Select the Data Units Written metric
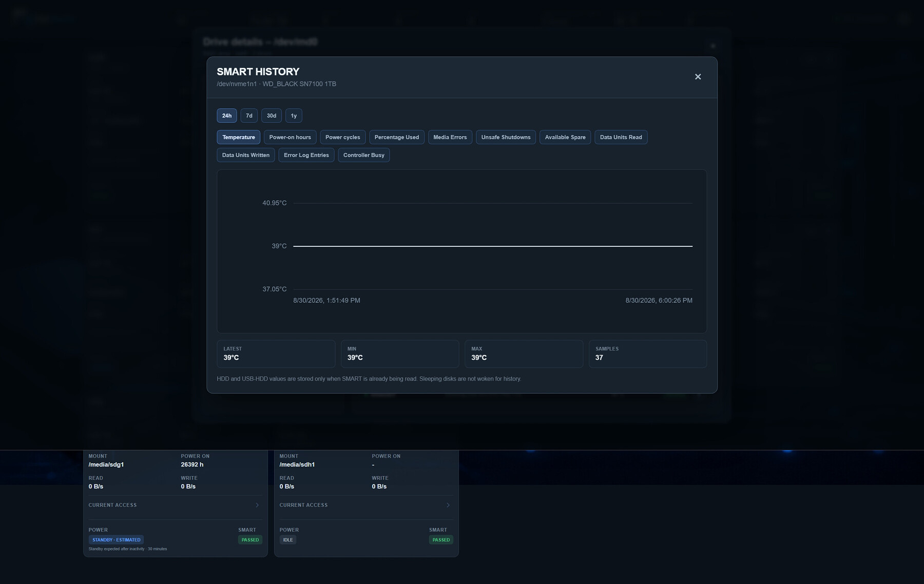This screenshot has height=584, width=924. [x=246, y=155]
